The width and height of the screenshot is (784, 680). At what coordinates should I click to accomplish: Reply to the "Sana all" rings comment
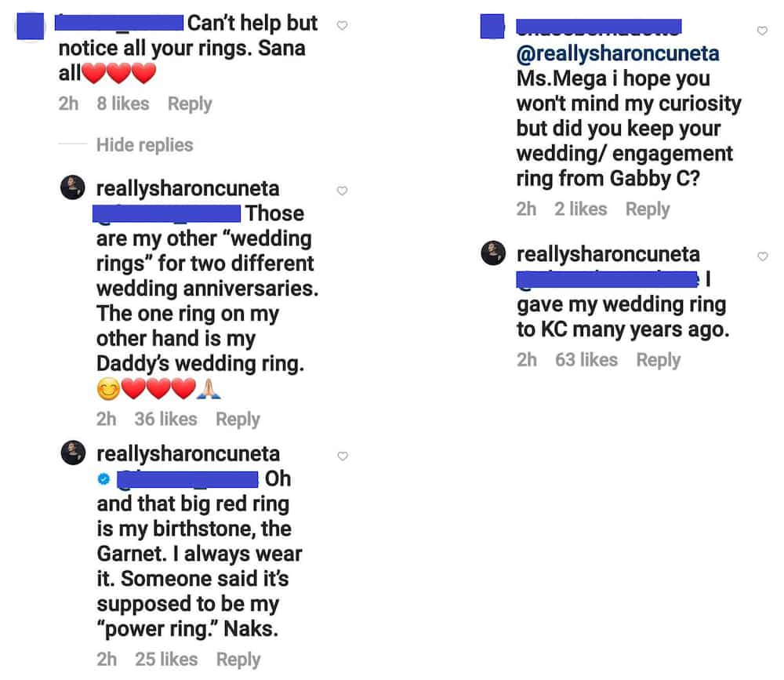[190, 104]
